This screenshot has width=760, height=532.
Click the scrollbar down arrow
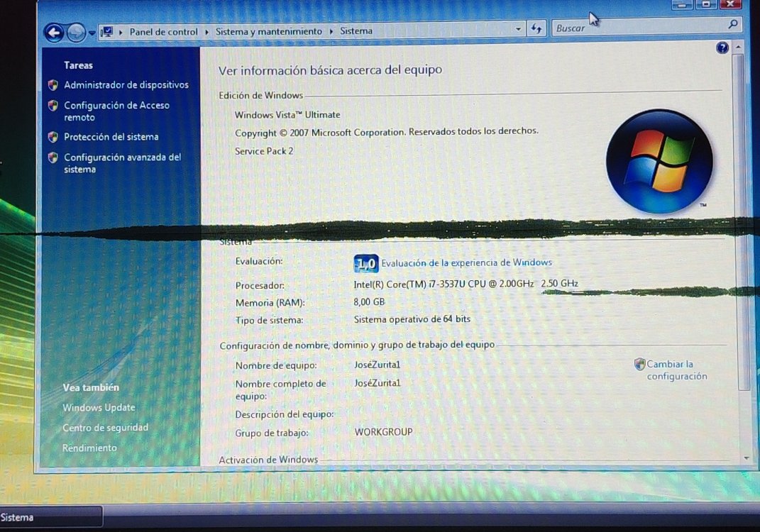click(745, 459)
